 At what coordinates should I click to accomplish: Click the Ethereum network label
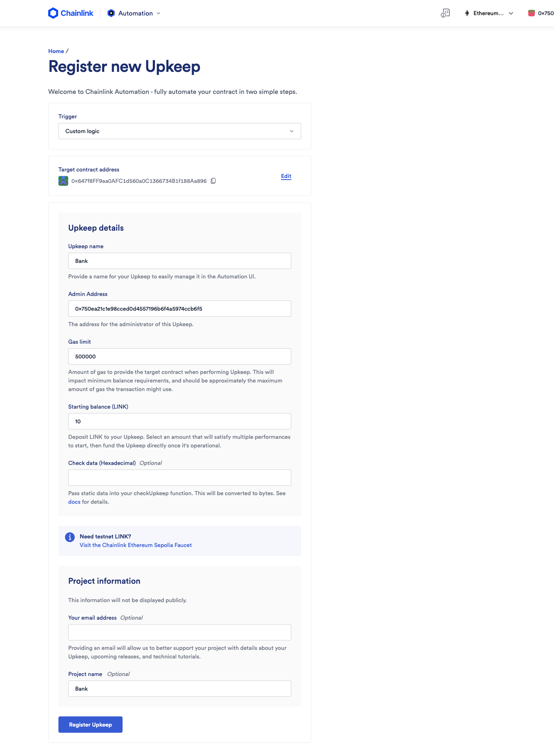click(x=489, y=13)
